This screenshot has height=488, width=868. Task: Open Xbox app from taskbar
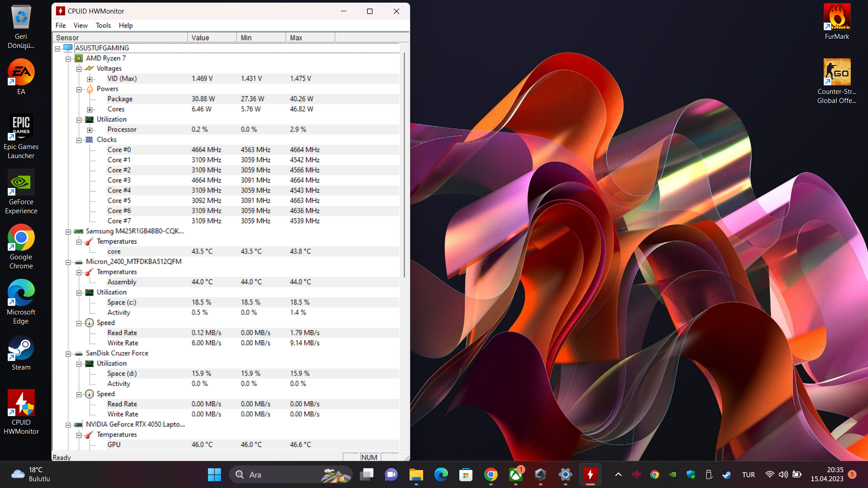[x=515, y=474]
